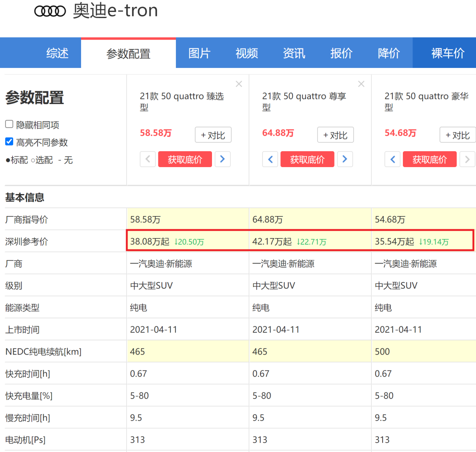Add 尊享型 64.88万 to comparison
This screenshot has height=452, width=476.
(335, 135)
